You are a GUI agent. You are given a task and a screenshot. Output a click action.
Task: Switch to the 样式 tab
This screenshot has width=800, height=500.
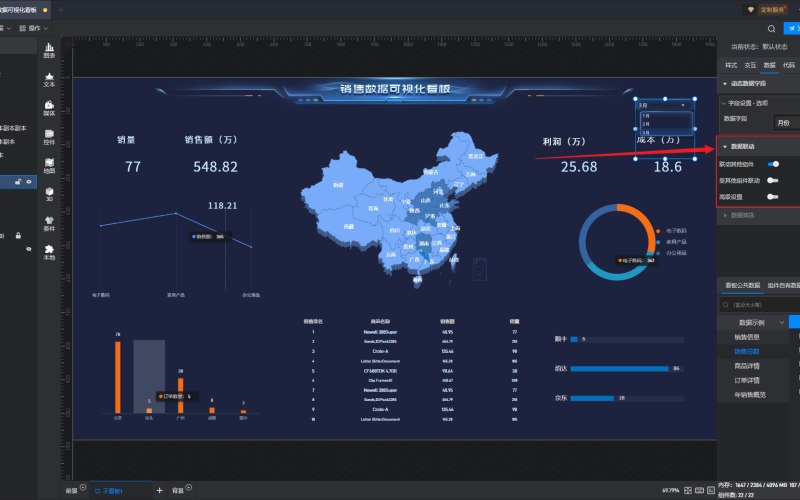(731, 65)
